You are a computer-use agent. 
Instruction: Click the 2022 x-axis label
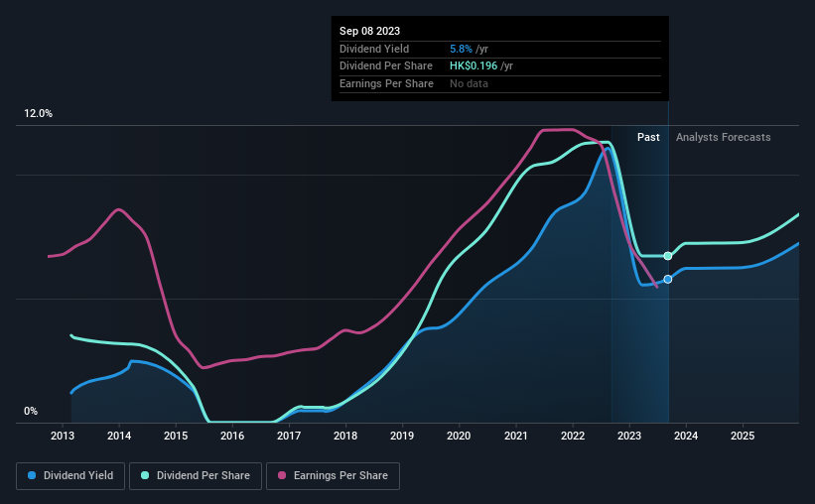click(573, 436)
